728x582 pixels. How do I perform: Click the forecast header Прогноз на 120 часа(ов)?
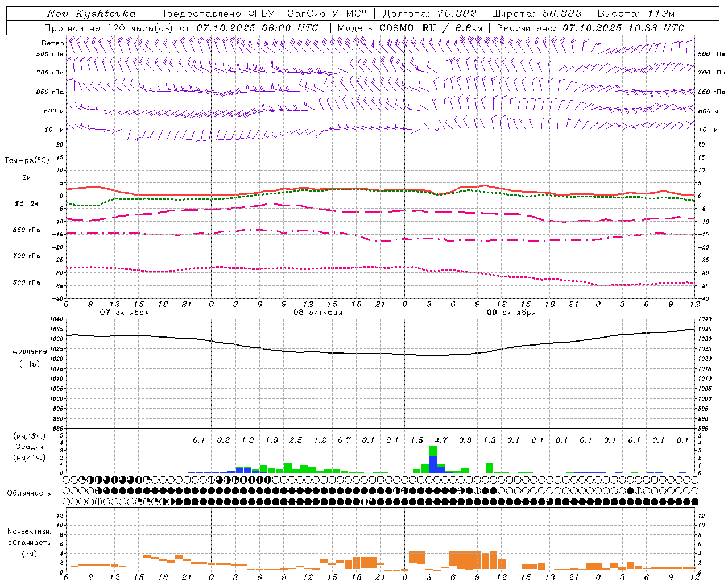109,28
